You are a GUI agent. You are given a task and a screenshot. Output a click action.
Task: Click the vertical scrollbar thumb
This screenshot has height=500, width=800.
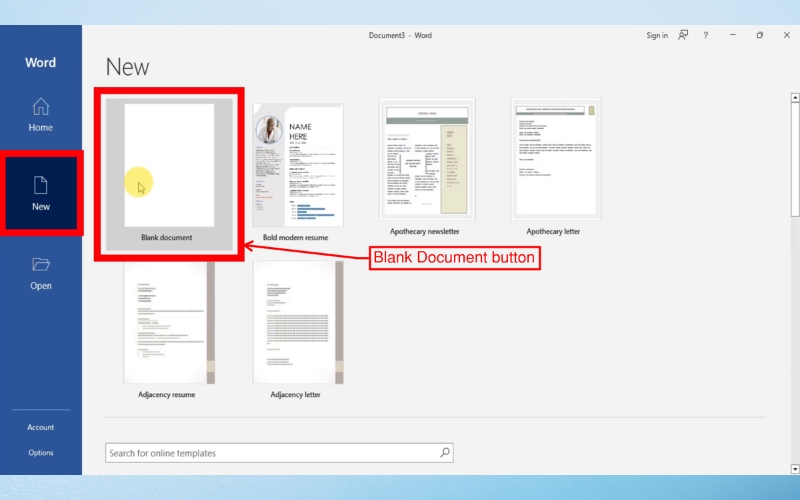pyautogui.click(x=795, y=159)
